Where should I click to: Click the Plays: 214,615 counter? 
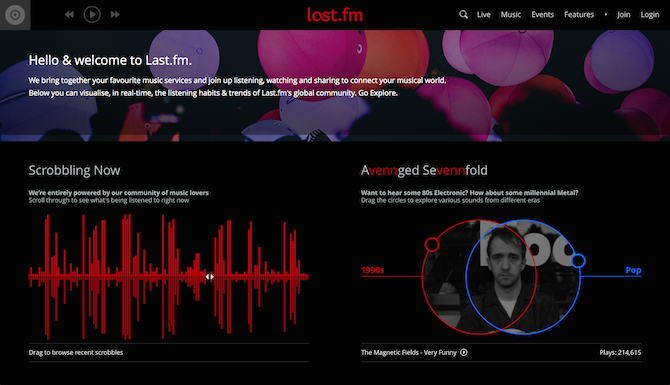[x=620, y=353]
